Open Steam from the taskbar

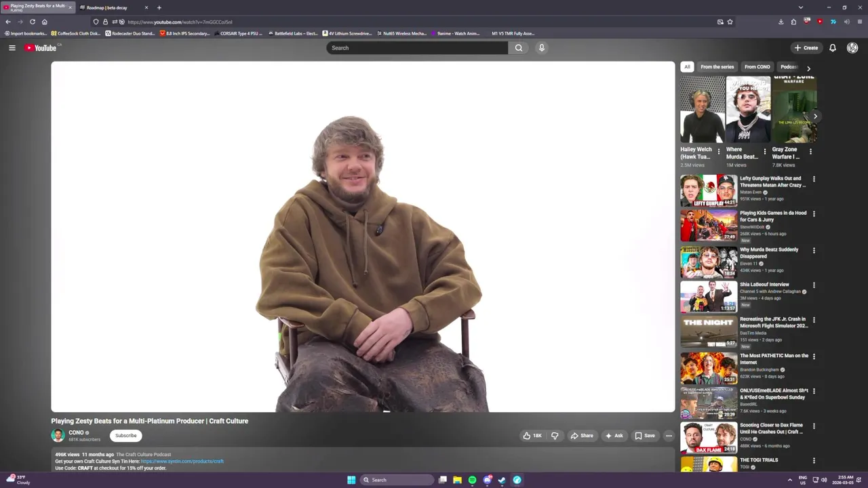pos(502,480)
